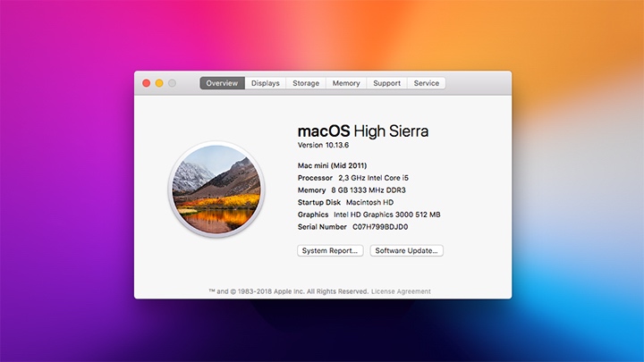Close the About This Mac window
Viewport: 644px width, 362px height.
click(x=147, y=83)
